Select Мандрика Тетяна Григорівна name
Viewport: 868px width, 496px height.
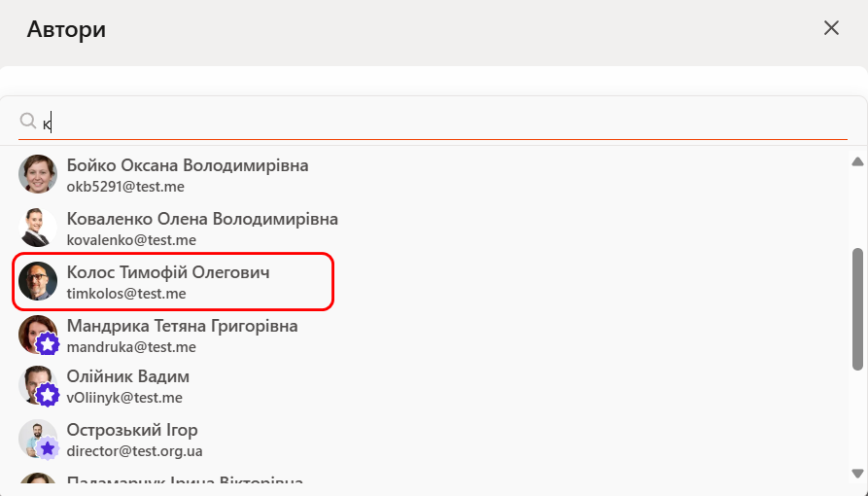182,326
